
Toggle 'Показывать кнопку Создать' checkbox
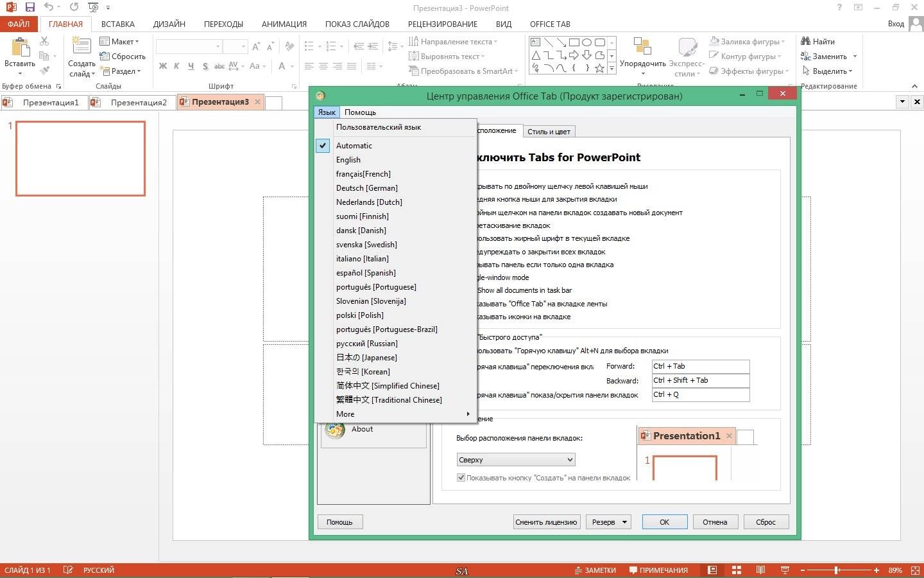[x=461, y=478]
